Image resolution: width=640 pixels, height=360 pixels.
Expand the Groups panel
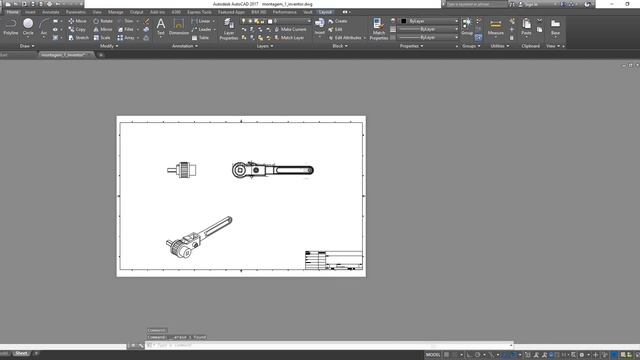[x=471, y=46]
